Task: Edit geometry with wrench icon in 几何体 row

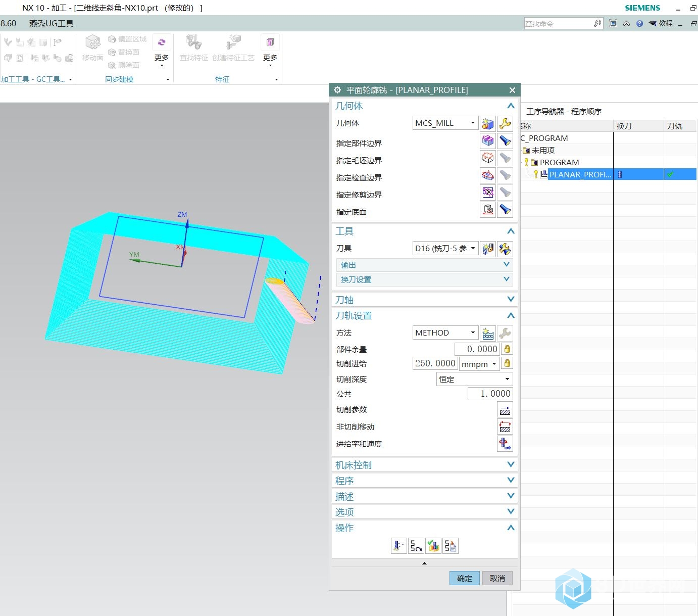Action: pos(505,123)
